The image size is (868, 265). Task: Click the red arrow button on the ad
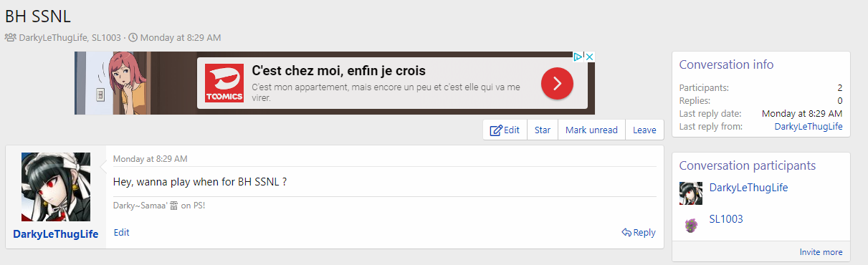[x=557, y=85]
